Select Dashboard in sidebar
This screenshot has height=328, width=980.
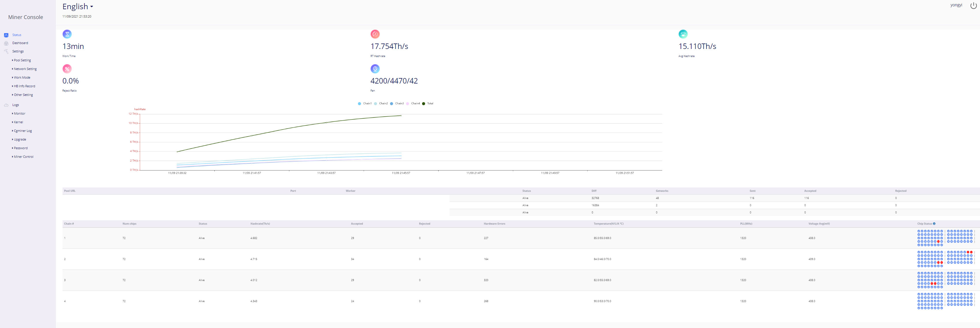click(x=20, y=43)
